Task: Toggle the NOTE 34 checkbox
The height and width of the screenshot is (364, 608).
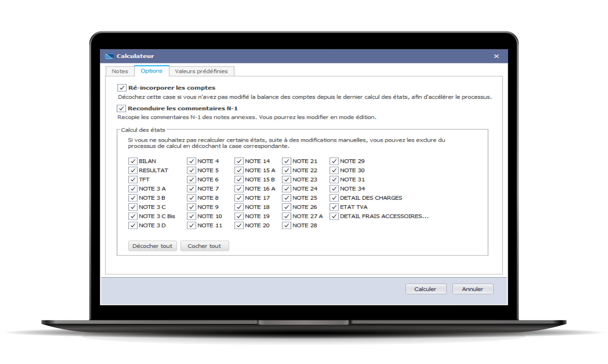Action: click(334, 188)
